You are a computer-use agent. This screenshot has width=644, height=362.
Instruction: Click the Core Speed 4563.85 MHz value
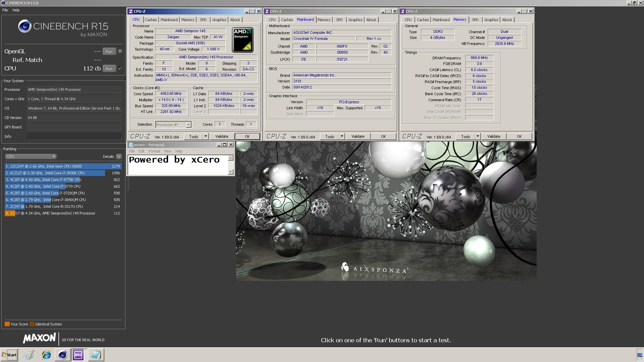click(x=171, y=94)
